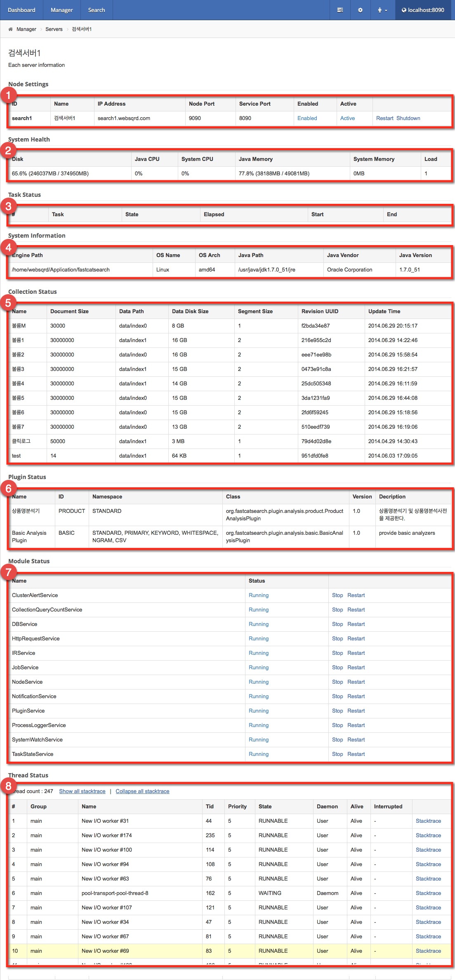Open the settings gear icon
The width and height of the screenshot is (455, 980).
(x=360, y=10)
